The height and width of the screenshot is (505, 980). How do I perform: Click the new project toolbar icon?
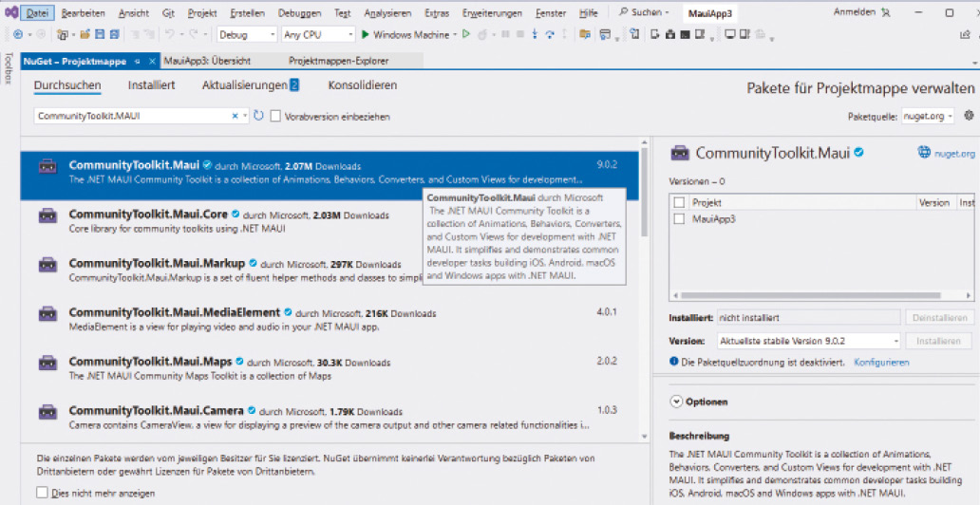[x=62, y=35]
